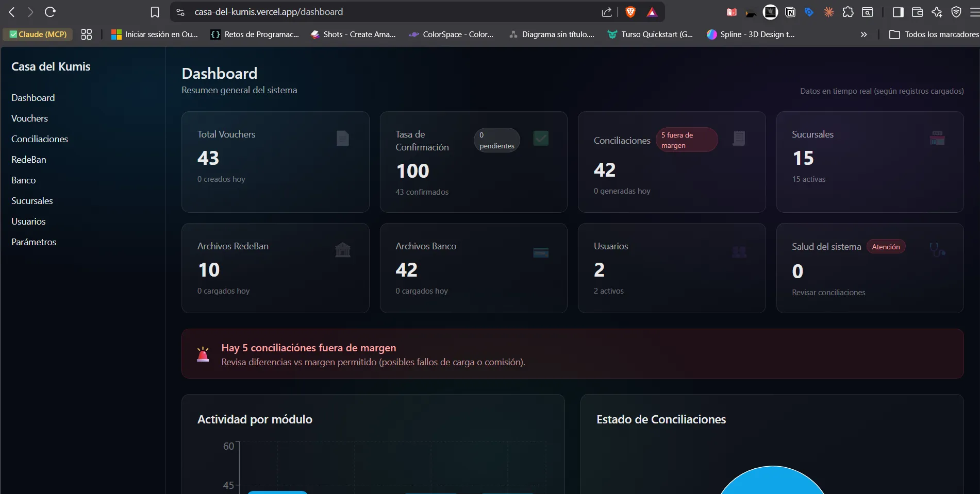Viewport: 980px width, 494px height.
Task: Open Todos los marcadores folder
Action: click(x=934, y=34)
